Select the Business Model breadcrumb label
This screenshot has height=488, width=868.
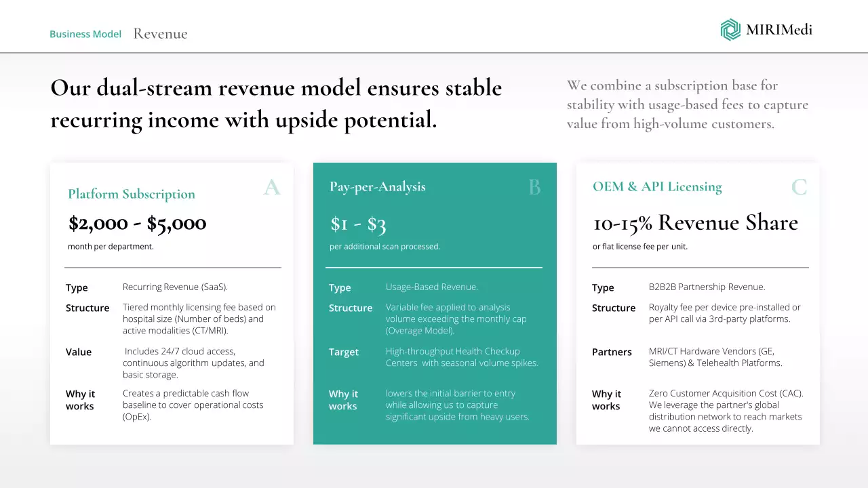point(85,34)
